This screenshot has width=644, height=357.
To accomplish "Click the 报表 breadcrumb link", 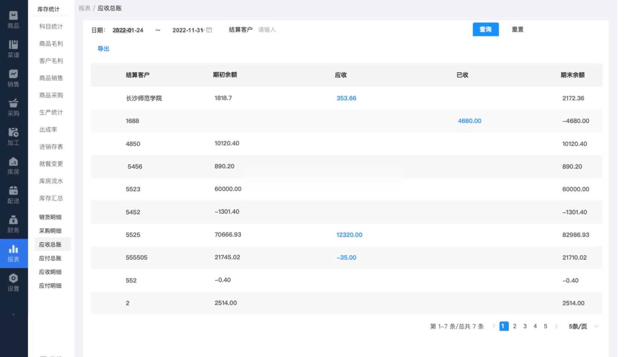I will (85, 8).
